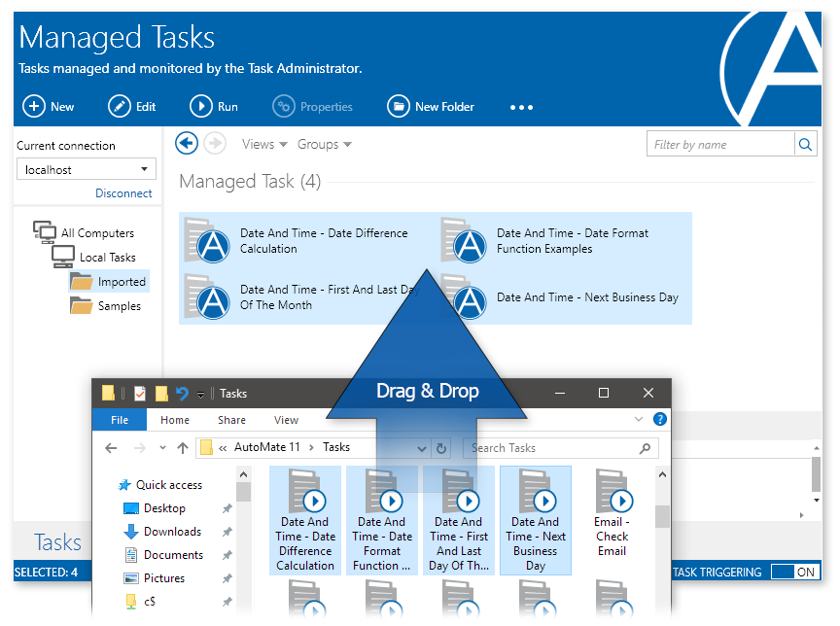Click the Disconnect link
The height and width of the screenshot is (626, 840).
point(125,193)
